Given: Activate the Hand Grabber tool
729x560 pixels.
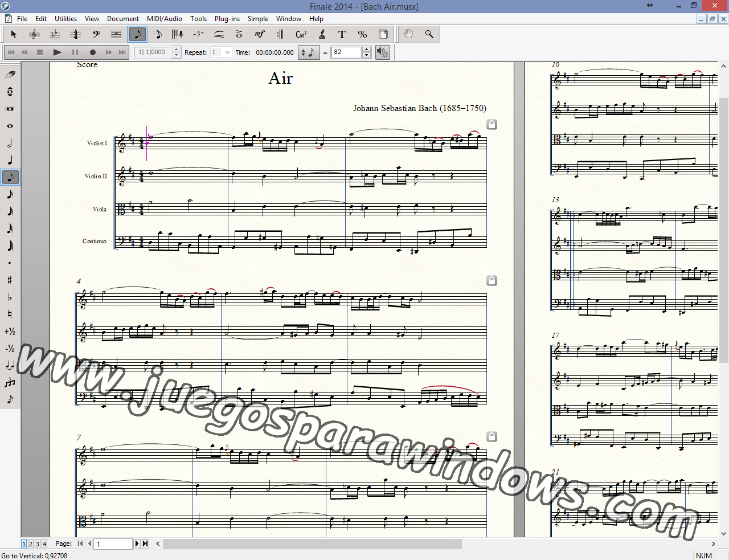Looking at the screenshot, I should click(408, 35).
